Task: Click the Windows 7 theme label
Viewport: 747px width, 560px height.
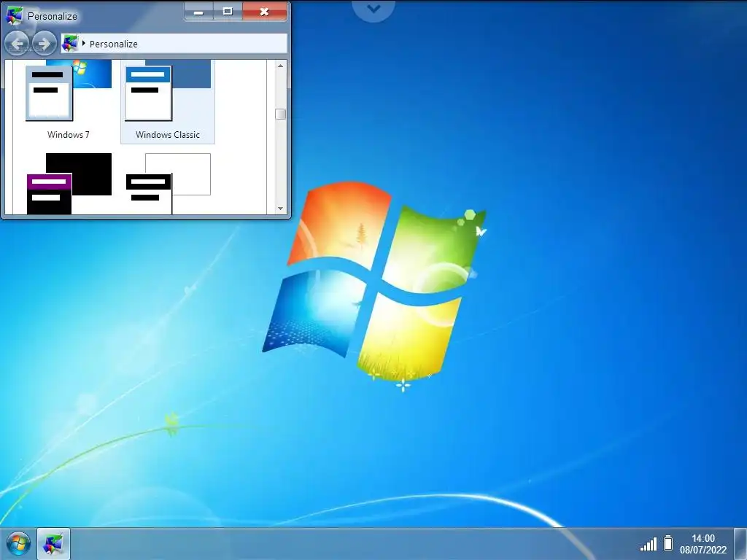Action: 69,135
